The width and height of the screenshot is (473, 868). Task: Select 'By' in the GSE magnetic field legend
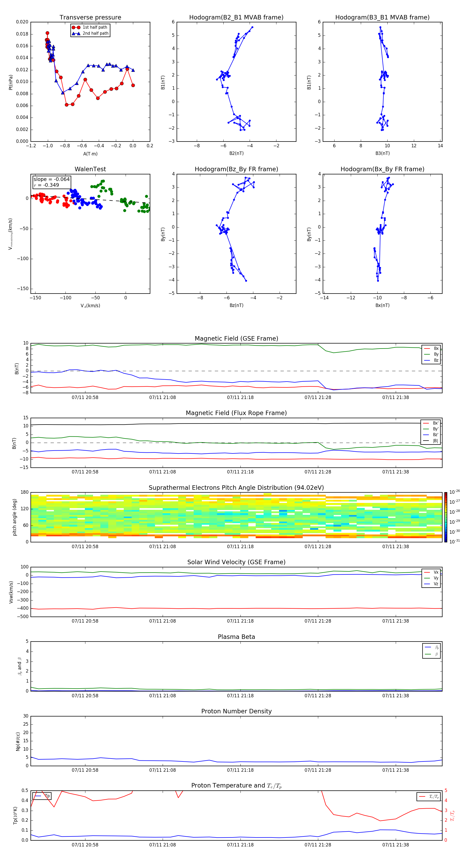(431, 354)
